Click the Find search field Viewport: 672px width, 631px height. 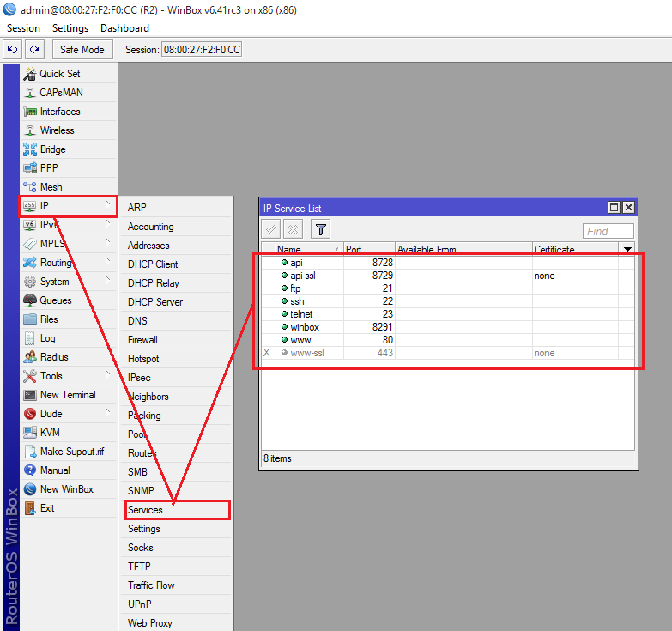pyautogui.click(x=608, y=231)
